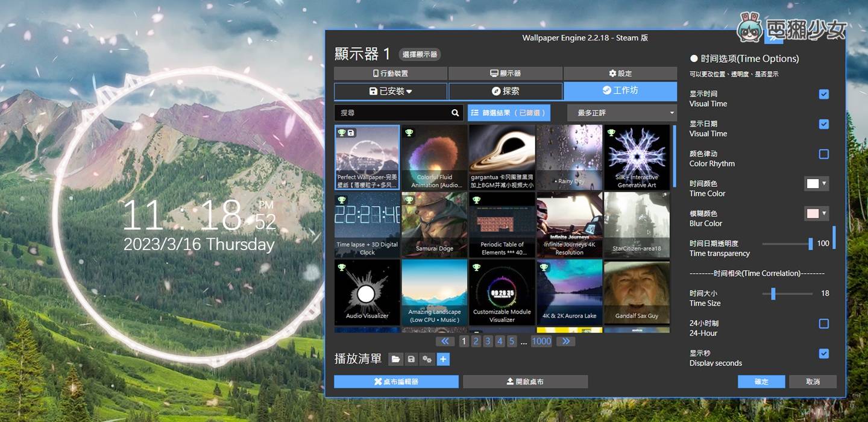Viewport: 868px width, 422px height.
Task: Launch the 桌布編輯器 wallpaper editor
Action: tap(396, 381)
